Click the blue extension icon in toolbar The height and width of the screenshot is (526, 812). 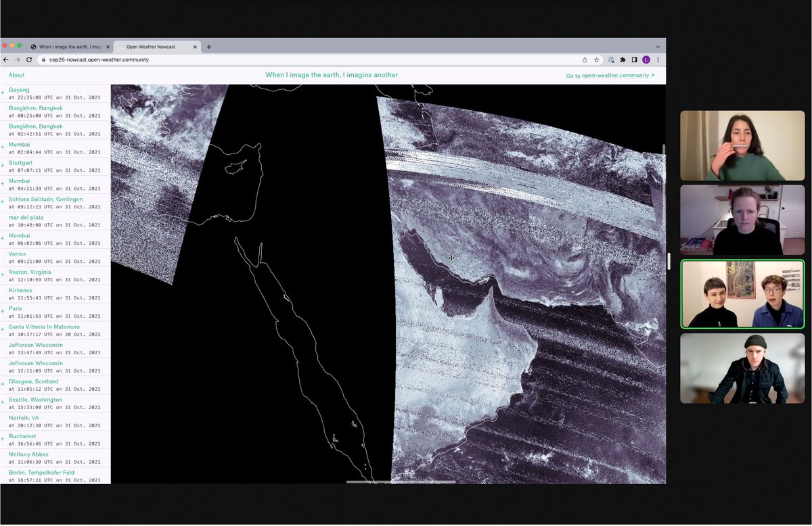click(611, 59)
